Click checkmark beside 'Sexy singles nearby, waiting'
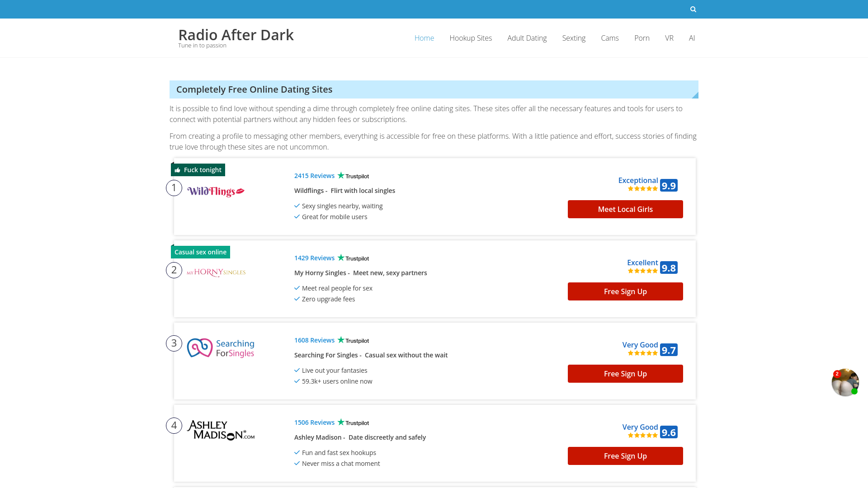The height and width of the screenshot is (488, 868). (297, 206)
